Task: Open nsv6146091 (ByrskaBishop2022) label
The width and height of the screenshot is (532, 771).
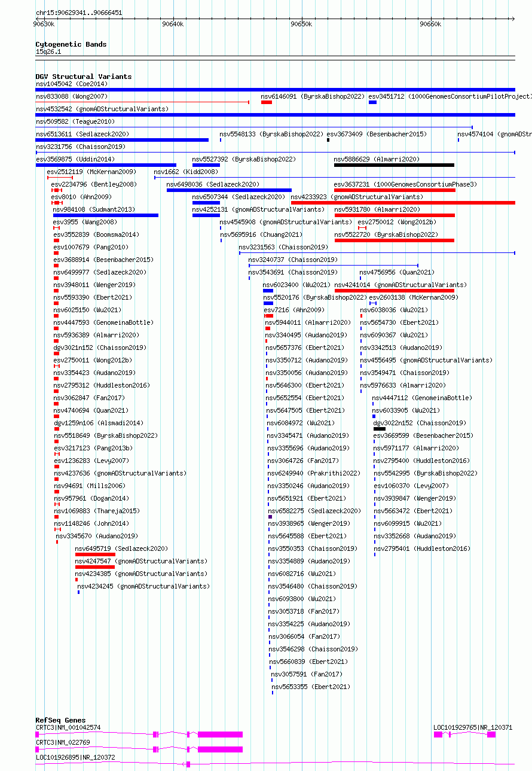Action: [x=313, y=96]
